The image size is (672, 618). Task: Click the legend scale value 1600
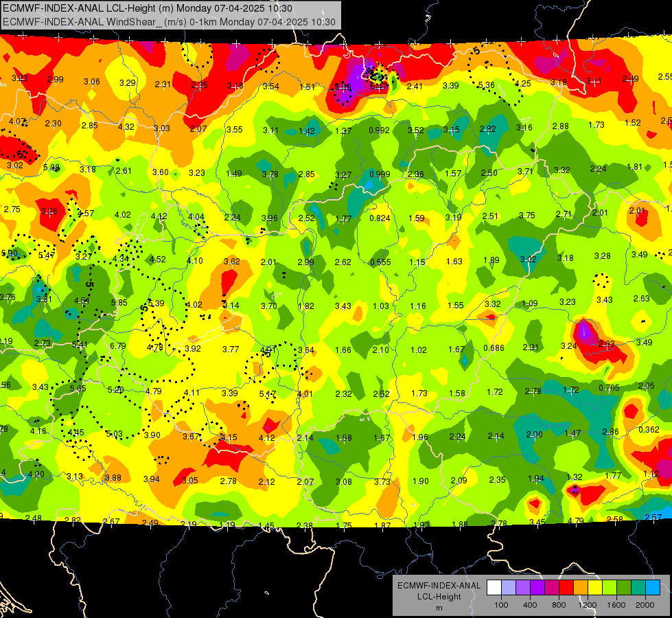pos(616,605)
